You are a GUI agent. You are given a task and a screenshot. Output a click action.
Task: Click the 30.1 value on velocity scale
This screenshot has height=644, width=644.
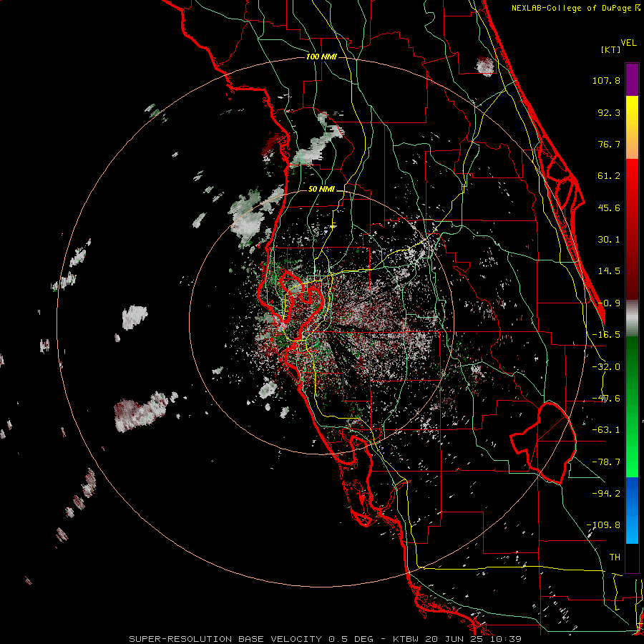point(609,240)
